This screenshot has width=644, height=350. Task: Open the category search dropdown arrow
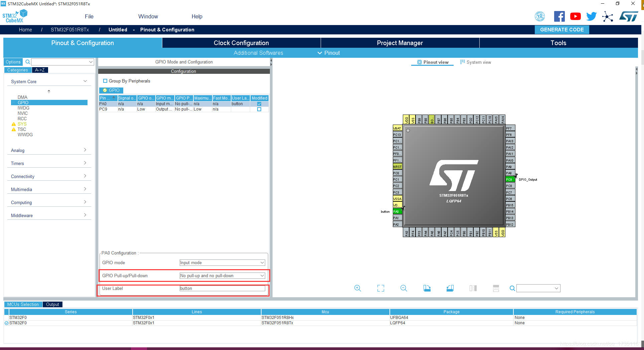point(91,62)
